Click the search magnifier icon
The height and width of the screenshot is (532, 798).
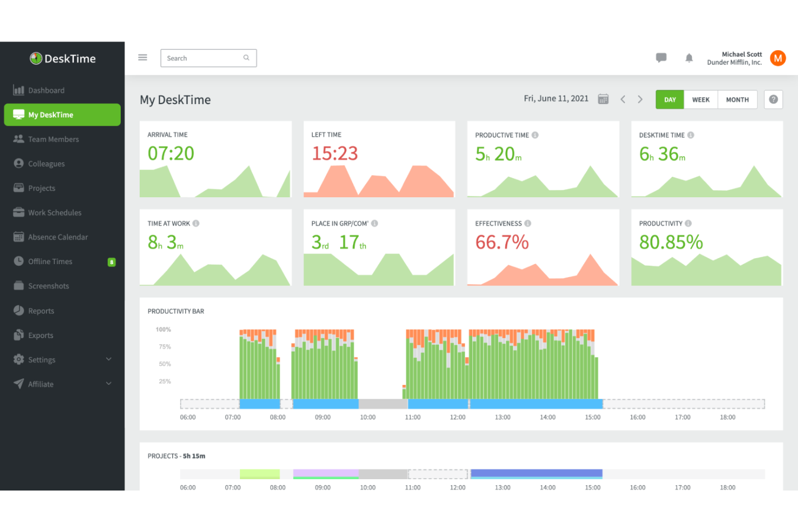coord(246,58)
